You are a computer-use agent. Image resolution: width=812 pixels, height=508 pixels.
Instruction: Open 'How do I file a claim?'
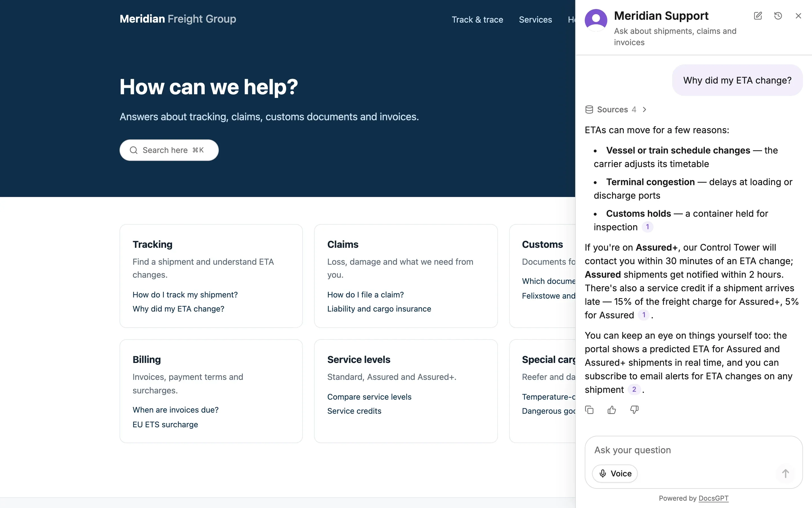tap(365, 295)
